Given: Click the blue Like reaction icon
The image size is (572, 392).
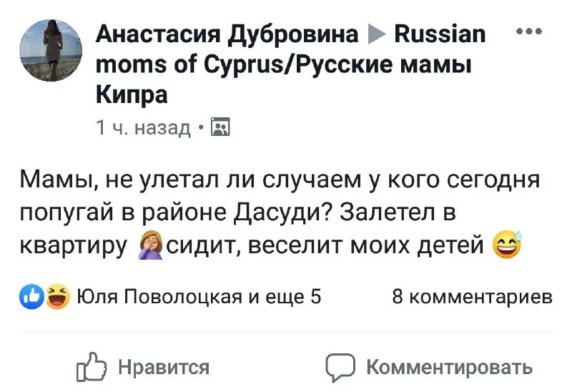Looking at the screenshot, I should (x=34, y=295).
